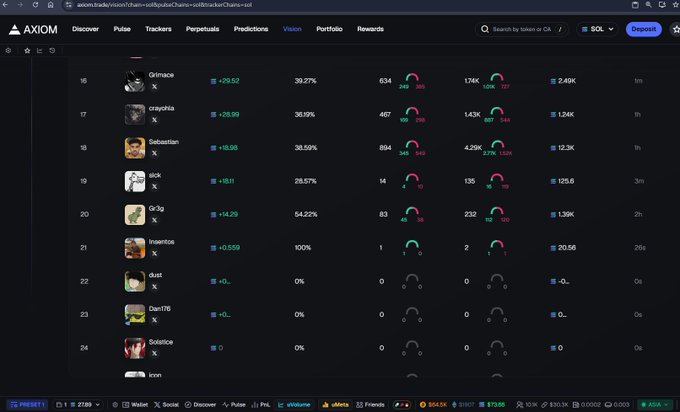Click the Deposit button
This screenshot has width=680, height=412.
point(644,29)
